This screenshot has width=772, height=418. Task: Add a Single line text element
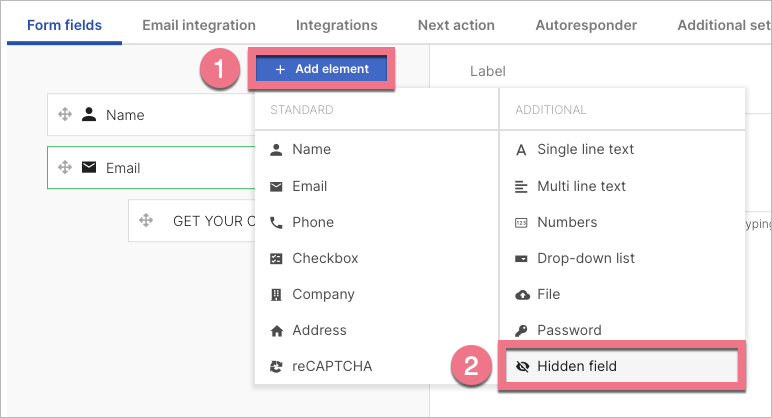[x=622, y=149]
